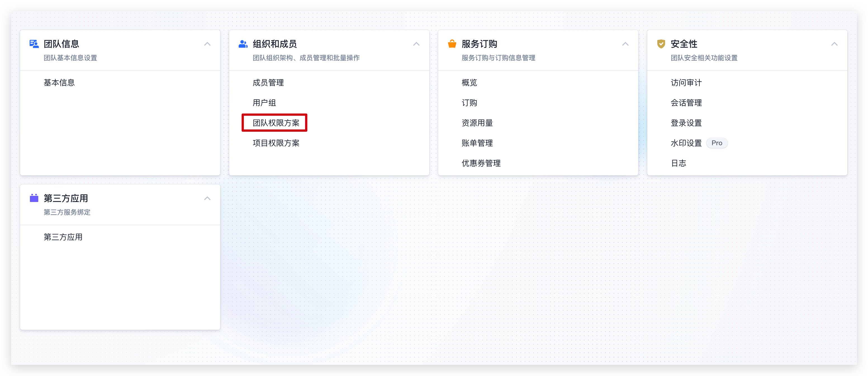Screen dimensions: 868x376
Task: Open 水印设置
Action: (686, 143)
